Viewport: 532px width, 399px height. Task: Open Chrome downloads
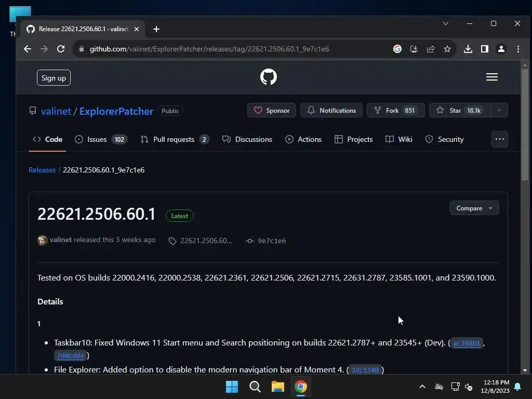click(468, 49)
